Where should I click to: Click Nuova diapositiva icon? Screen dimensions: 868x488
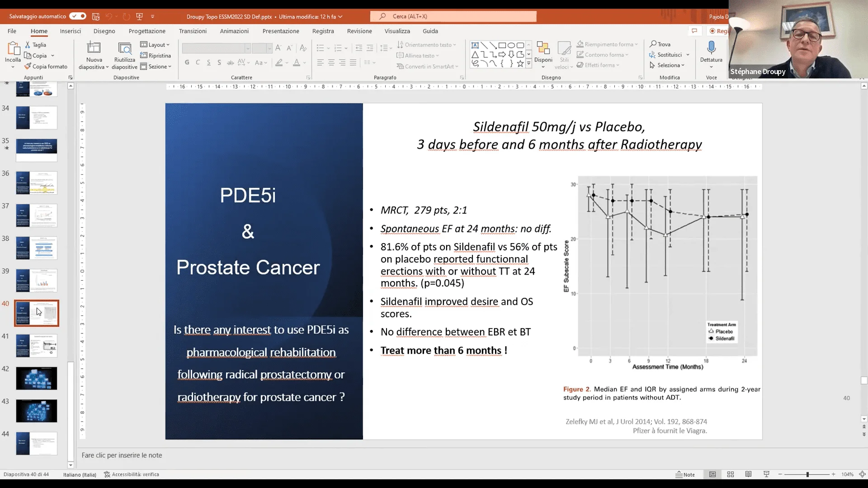point(94,48)
